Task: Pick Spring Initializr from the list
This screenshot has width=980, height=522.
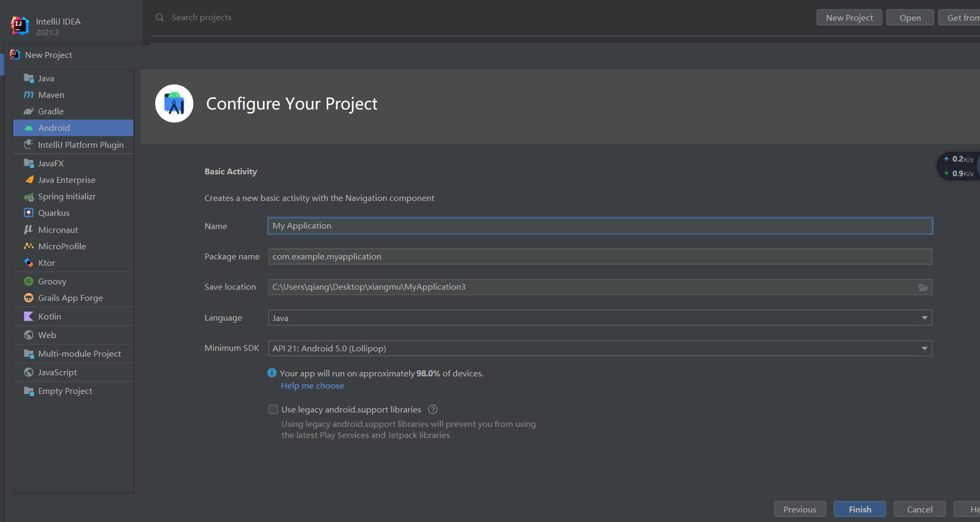Action: click(x=73, y=197)
